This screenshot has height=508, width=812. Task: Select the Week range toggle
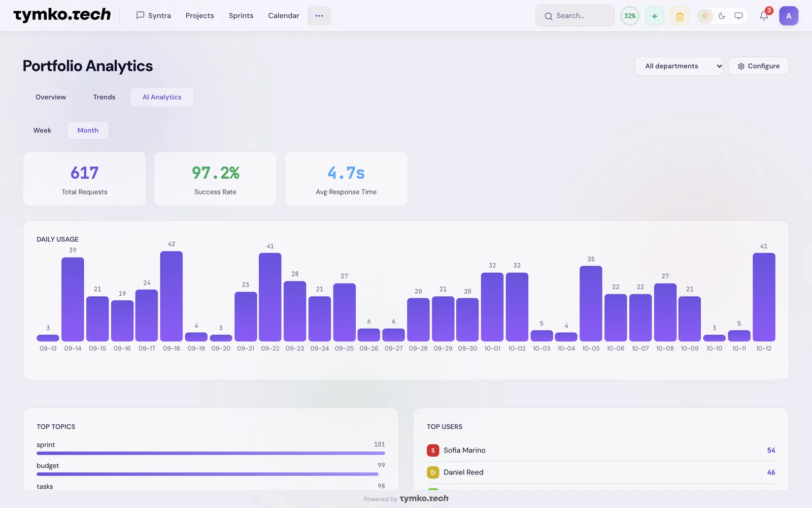42,131
